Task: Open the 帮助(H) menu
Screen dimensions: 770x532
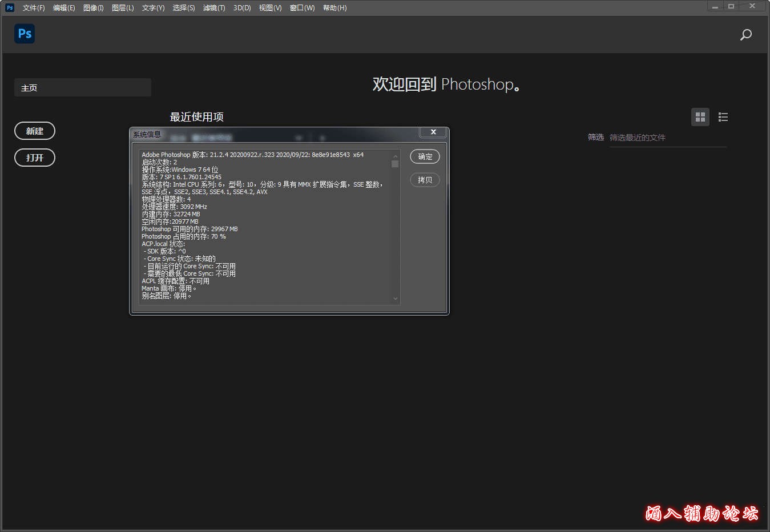Action: coord(334,8)
